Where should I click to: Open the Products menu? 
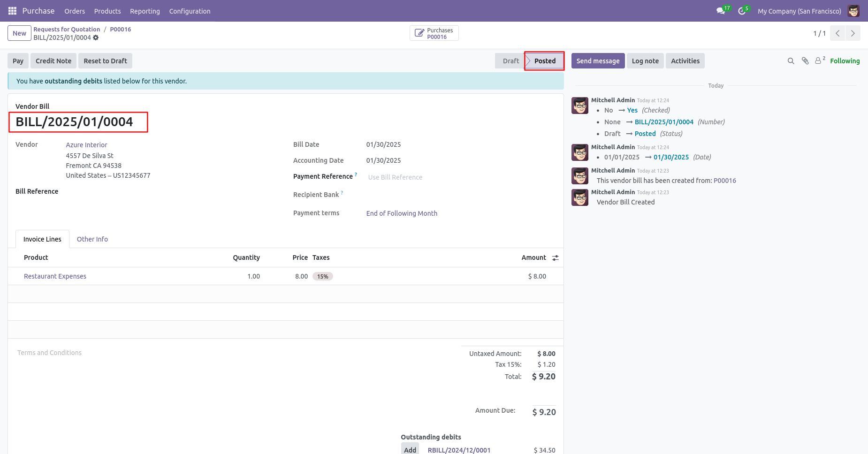pos(107,11)
